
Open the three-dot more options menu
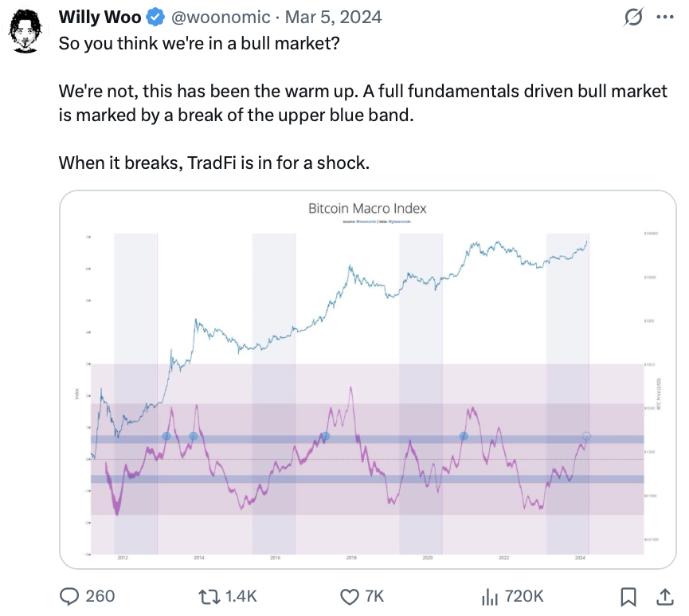664,17
